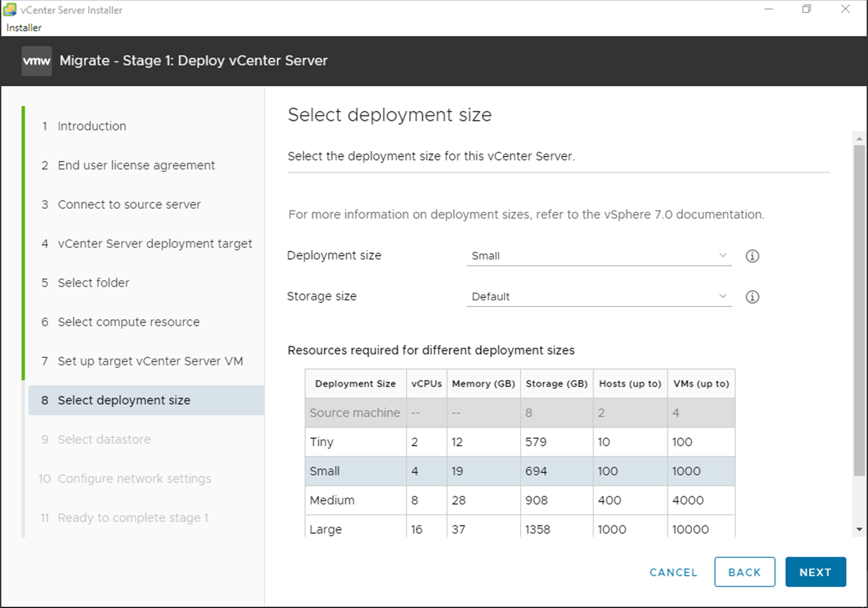868x608 pixels.
Task: Click step 11 Ready to complete stage 1
Action: [133, 518]
